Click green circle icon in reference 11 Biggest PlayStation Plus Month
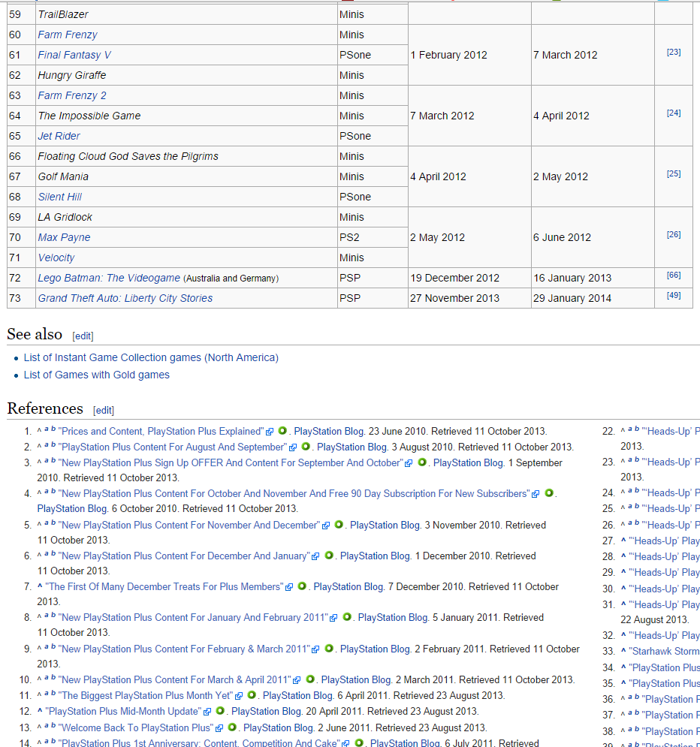Screen dimensions: 700x747 252,695
